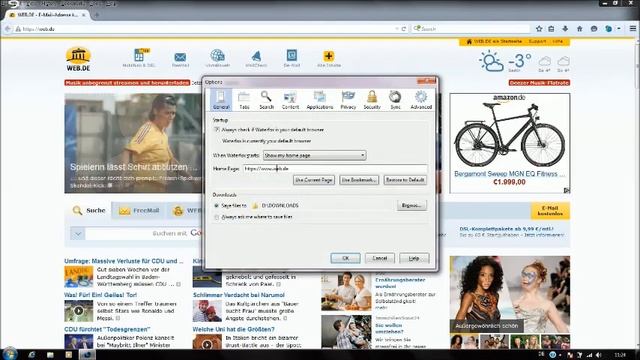Open 'Außergewöhnlich schön' photo gallery
Viewport: 640px width, 360px height.
point(510,294)
